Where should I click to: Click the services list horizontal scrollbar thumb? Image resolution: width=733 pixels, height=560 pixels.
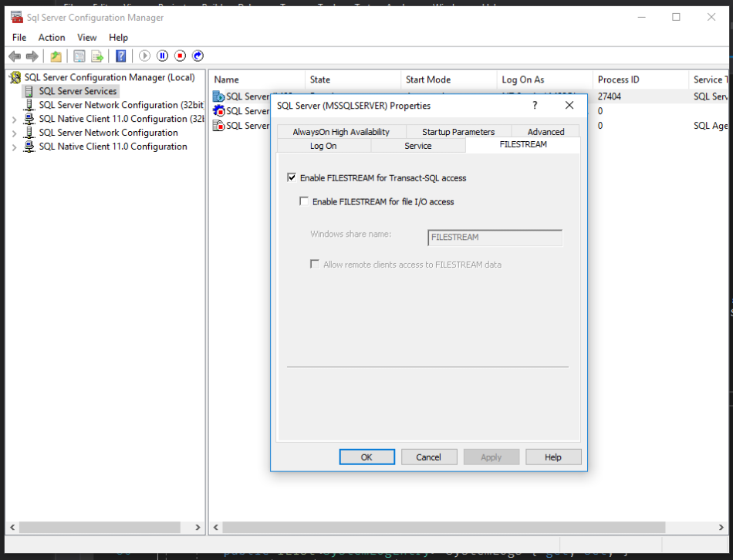pyautogui.click(x=444, y=528)
